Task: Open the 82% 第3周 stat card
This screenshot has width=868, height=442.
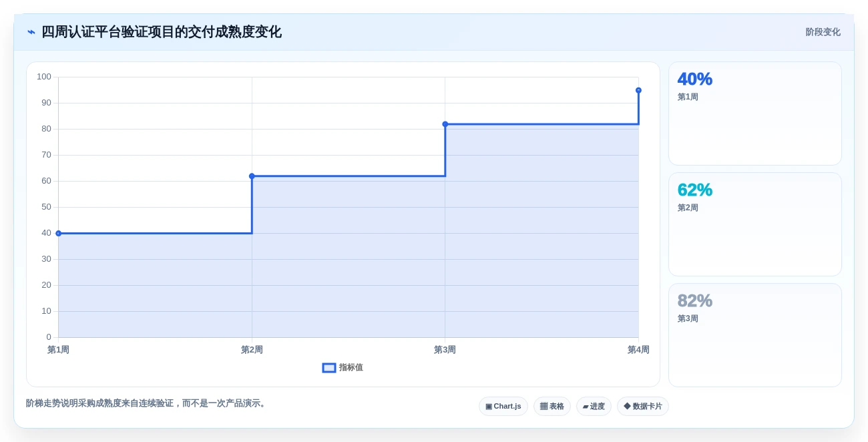Action: pos(755,335)
